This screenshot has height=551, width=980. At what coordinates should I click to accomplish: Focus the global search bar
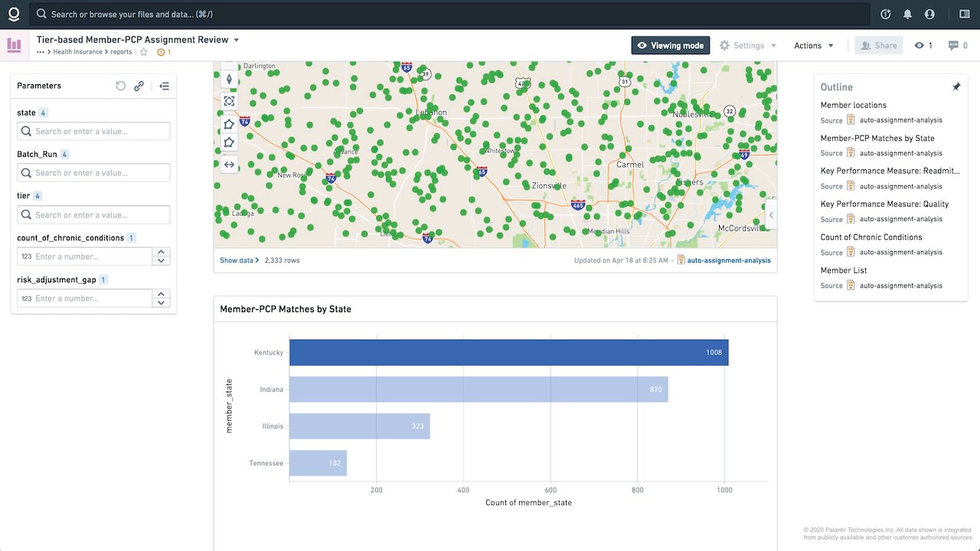point(449,14)
